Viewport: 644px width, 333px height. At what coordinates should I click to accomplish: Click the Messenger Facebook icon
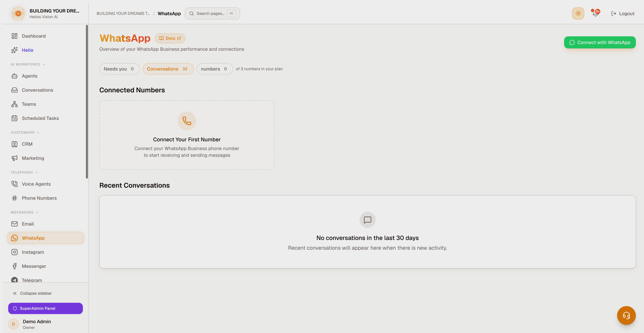14,266
